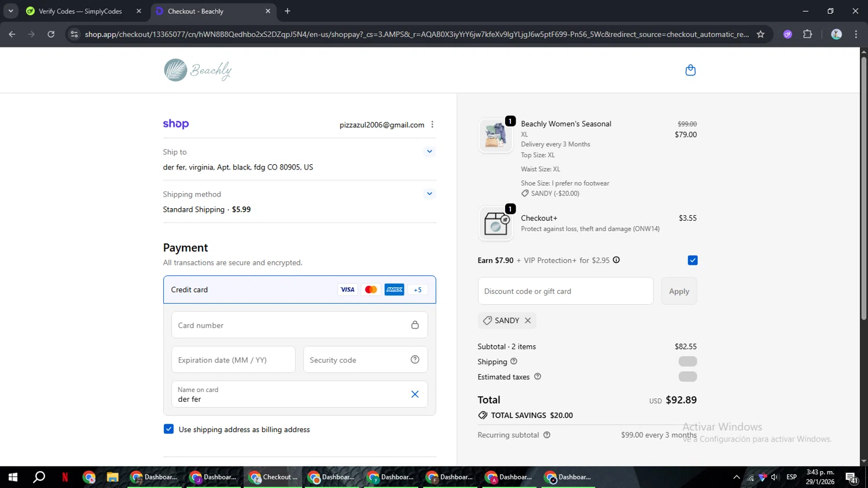Viewport: 868px width, 488px height.
Task: Click the Total Savings tag icon
Action: (483, 415)
